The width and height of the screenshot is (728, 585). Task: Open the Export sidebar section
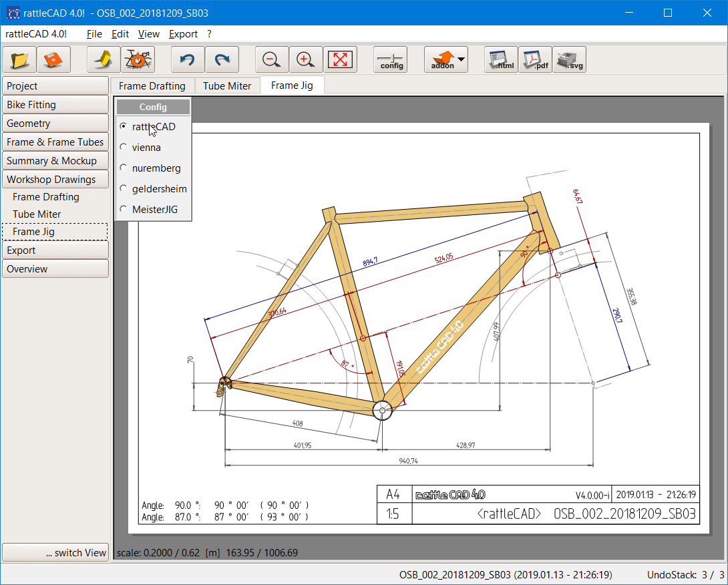pyautogui.click(x=55, y=250)
